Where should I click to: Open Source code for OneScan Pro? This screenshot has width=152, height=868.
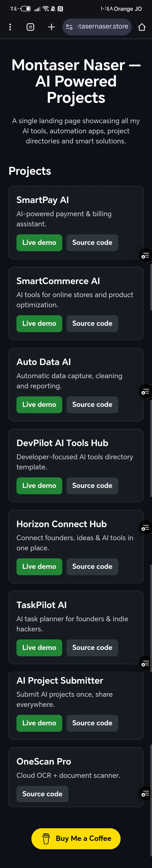click(42, 794)
